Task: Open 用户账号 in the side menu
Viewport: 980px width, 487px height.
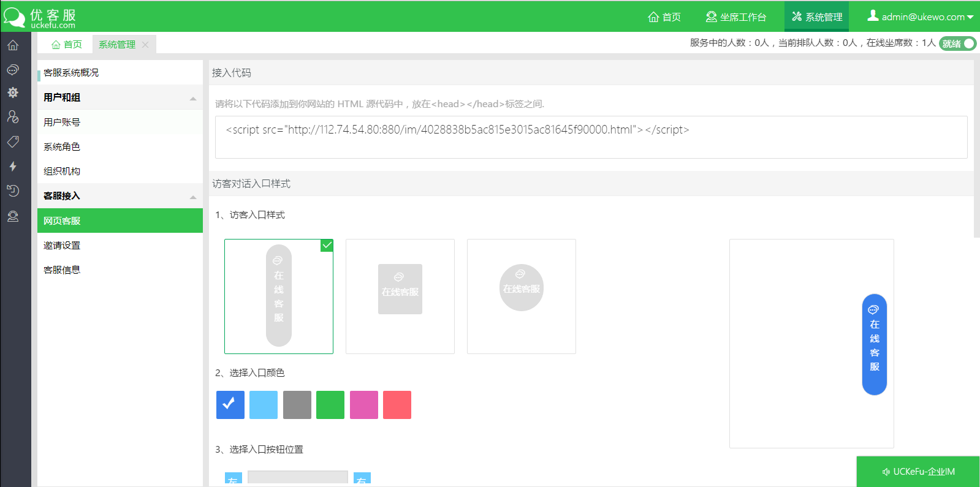Action: coord(120,122)
